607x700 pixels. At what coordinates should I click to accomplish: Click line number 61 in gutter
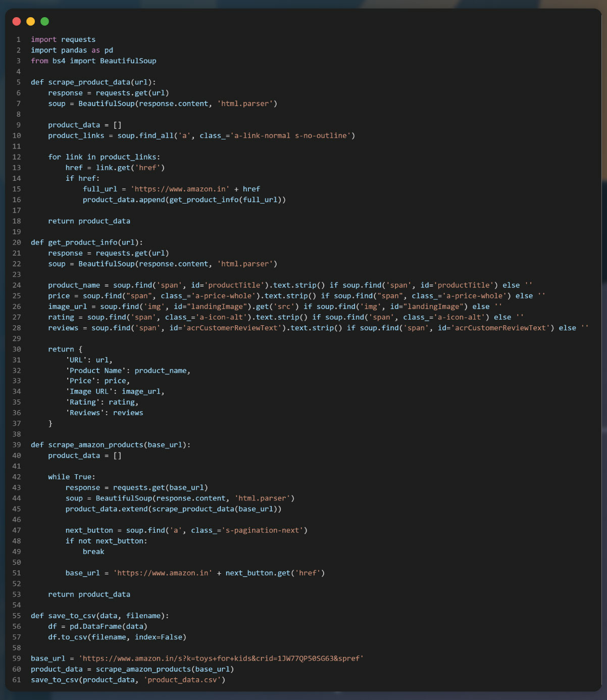pos(17,680)
